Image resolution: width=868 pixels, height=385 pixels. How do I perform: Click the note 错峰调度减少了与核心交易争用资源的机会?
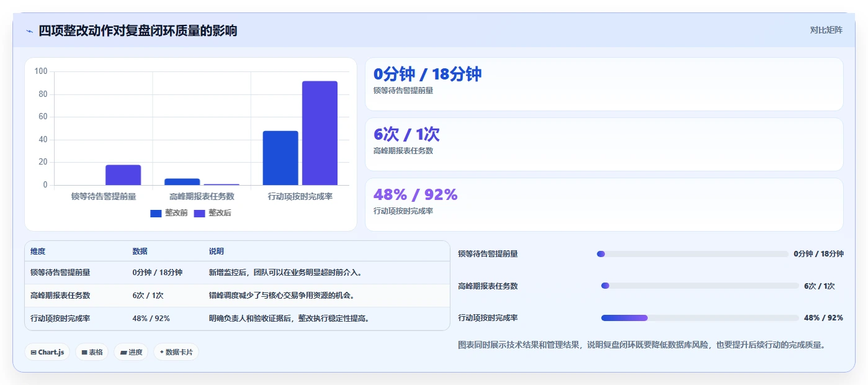(282, 296)
